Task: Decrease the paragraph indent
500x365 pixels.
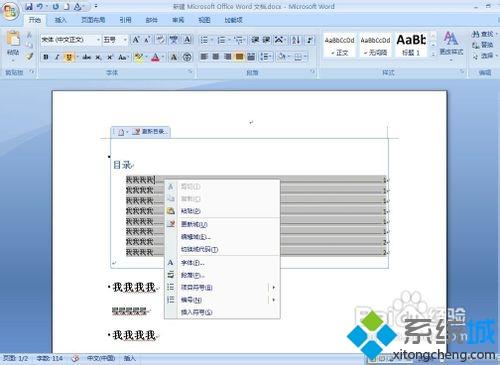Action: (x=255, y=40)
